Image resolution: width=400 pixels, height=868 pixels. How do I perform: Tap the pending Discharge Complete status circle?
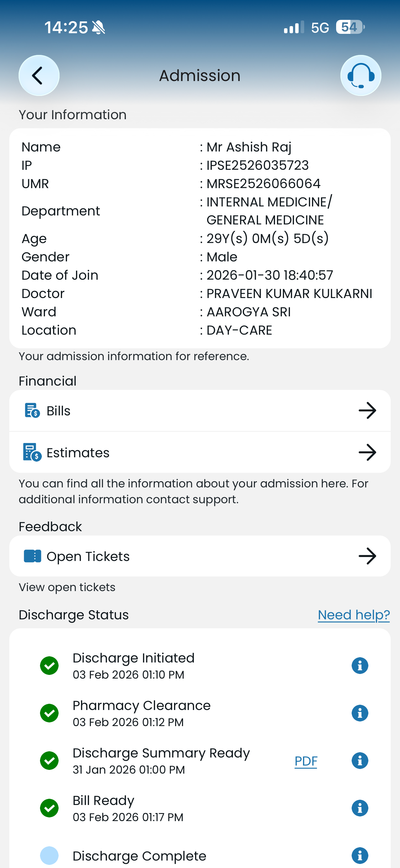coord(49,856)
